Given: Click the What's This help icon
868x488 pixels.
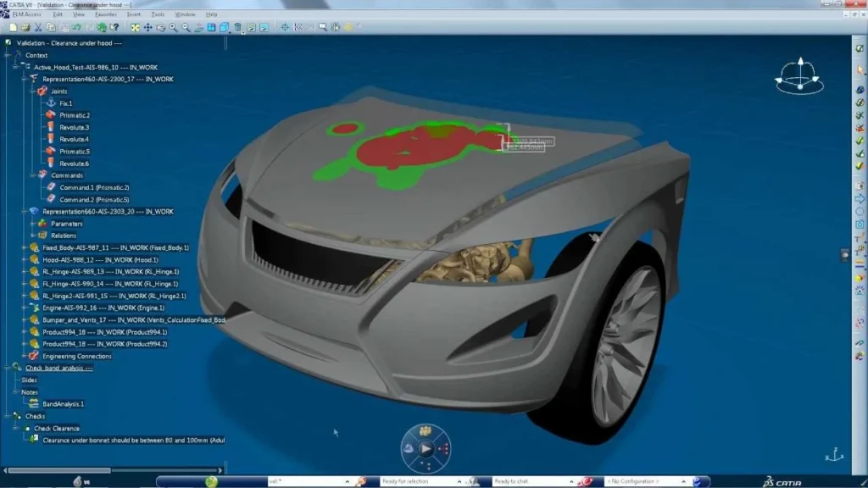Looking at the screenshot, I should (114, 27).
